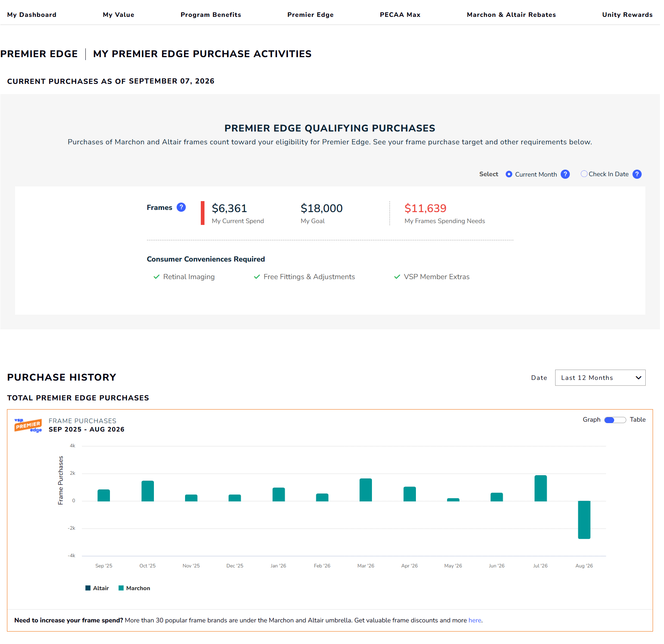Click the My Frames Spending Needs label

[445, 221]
